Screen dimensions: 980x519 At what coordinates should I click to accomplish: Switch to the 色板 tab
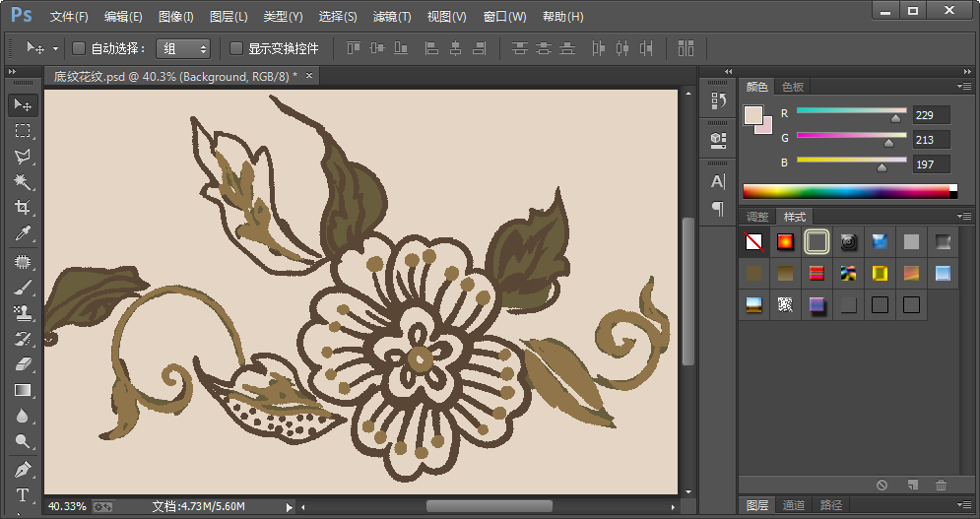(793, 87)
